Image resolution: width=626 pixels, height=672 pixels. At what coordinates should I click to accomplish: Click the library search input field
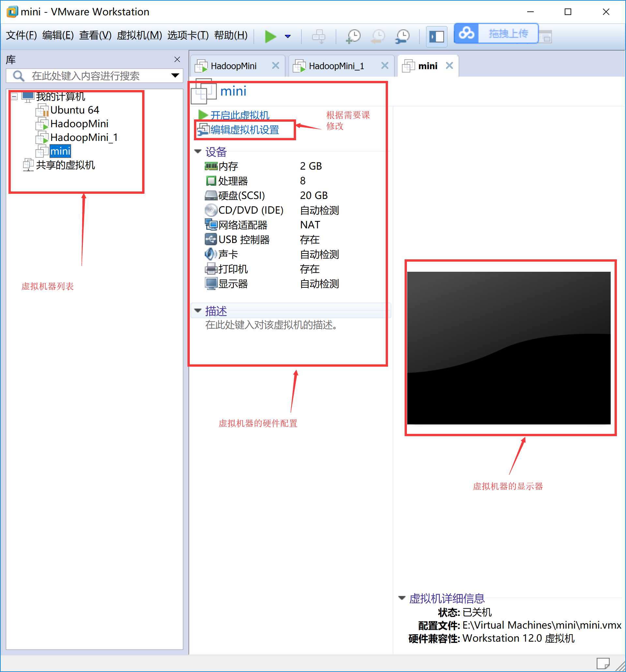(x=95, y=76)
